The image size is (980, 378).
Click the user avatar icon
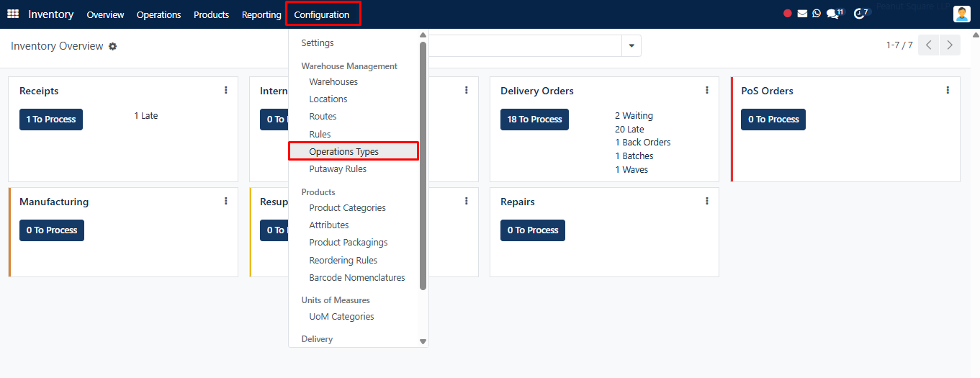click(x=962, y=14)
